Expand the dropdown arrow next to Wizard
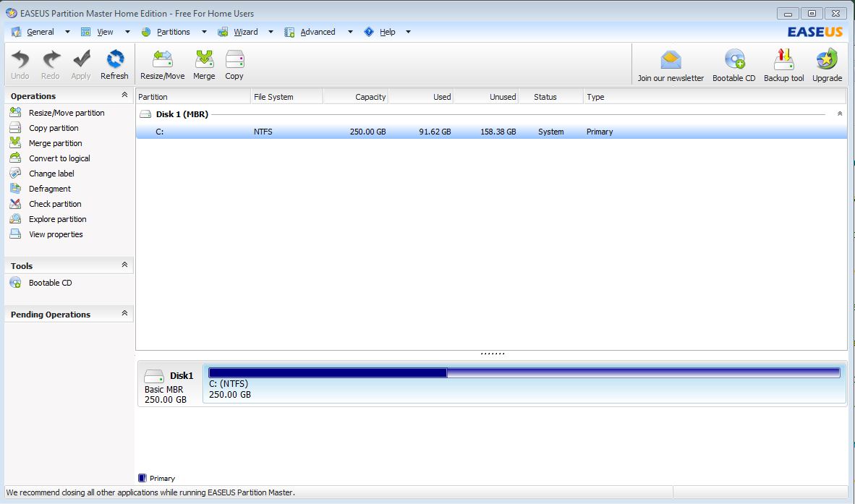 pos(271,32)
